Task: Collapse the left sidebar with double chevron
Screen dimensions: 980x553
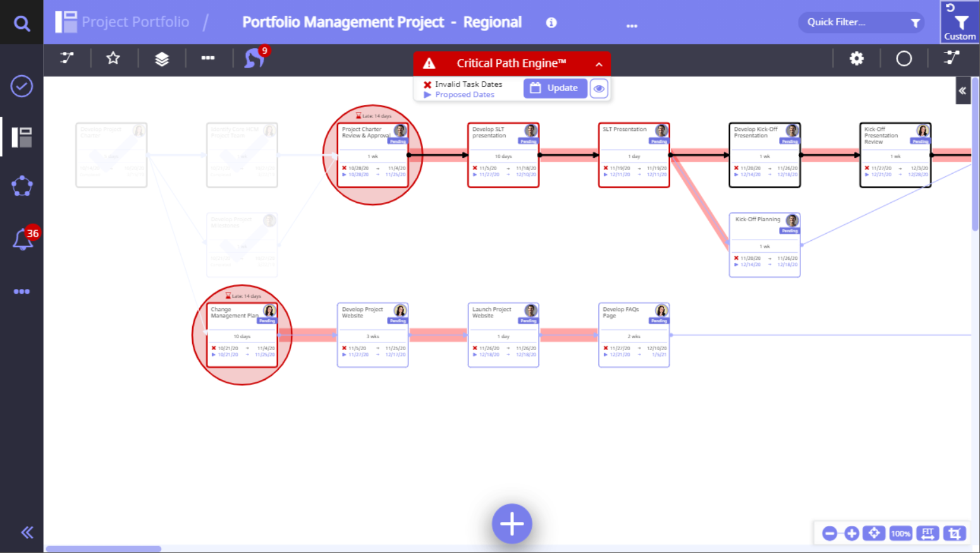Action: click(x=27, y=532)
